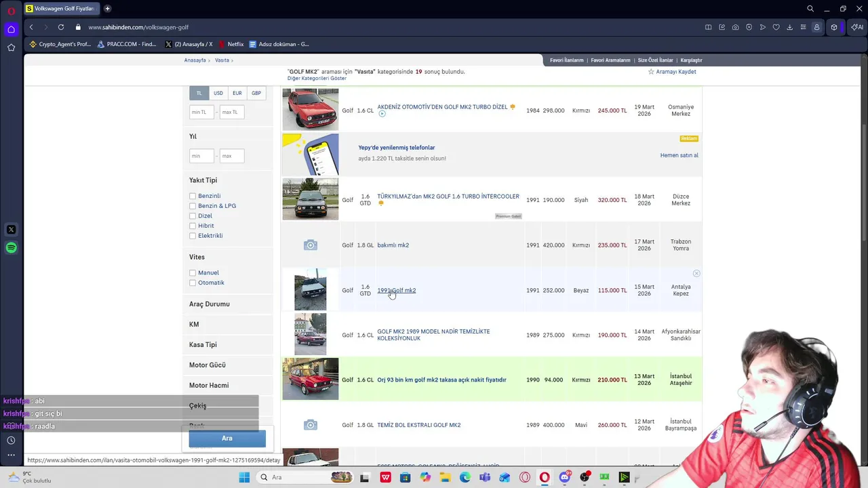Select USD currency toggle
The image size is (868, 488).
coord(218,93)
